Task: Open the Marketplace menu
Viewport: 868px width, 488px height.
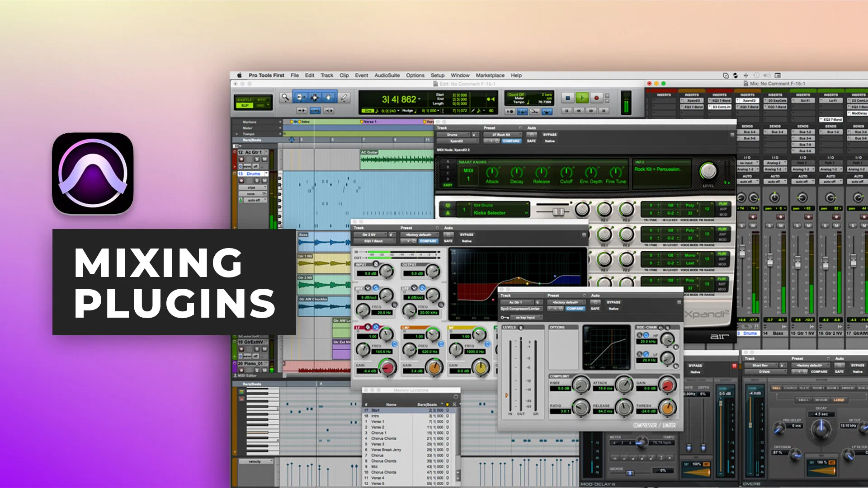Action: [490, 75]
